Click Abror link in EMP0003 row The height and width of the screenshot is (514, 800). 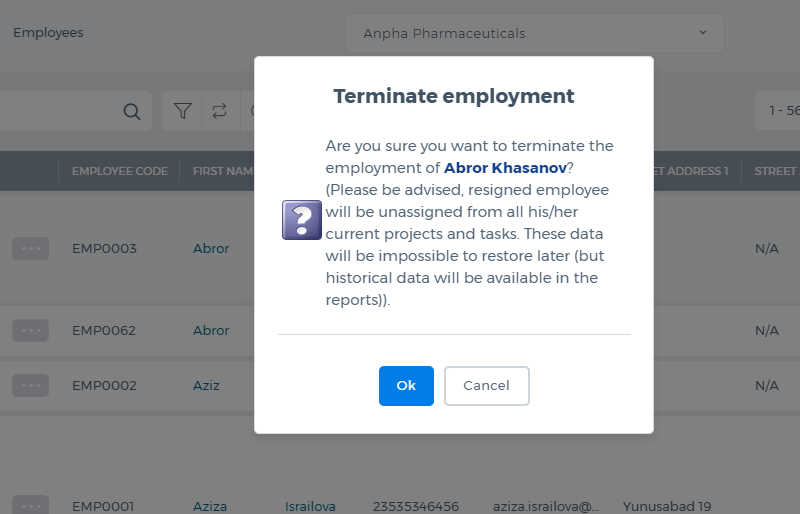(x=211, y=249)
